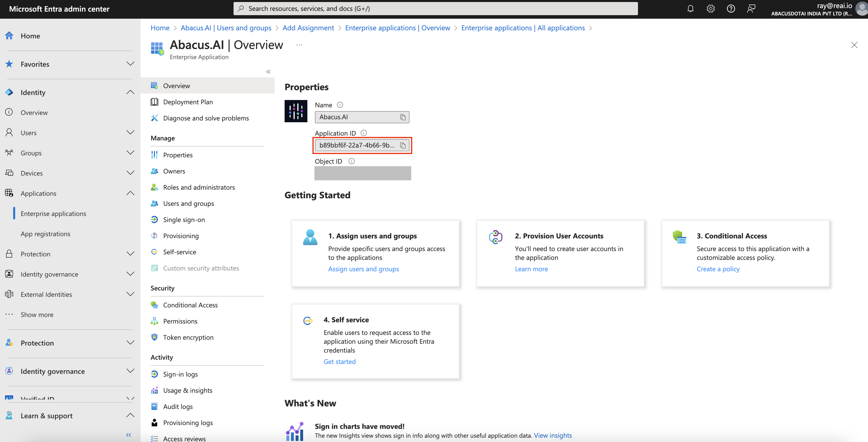Select Deployment Plan in Manage menu

(188, 102)
